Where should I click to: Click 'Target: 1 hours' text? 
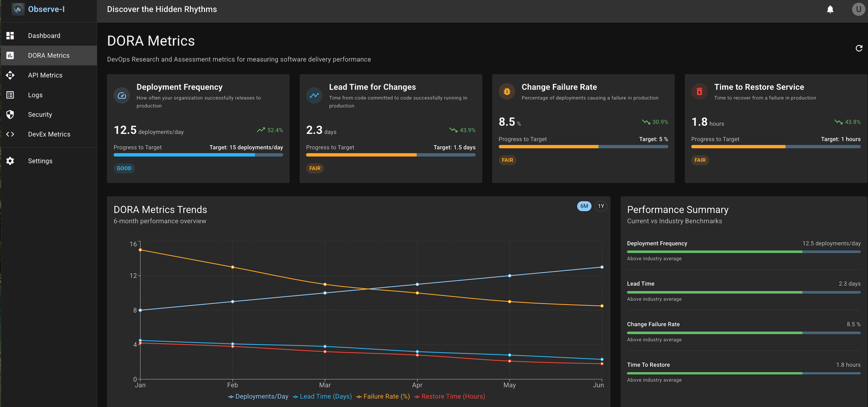click(x=841, y=139)
